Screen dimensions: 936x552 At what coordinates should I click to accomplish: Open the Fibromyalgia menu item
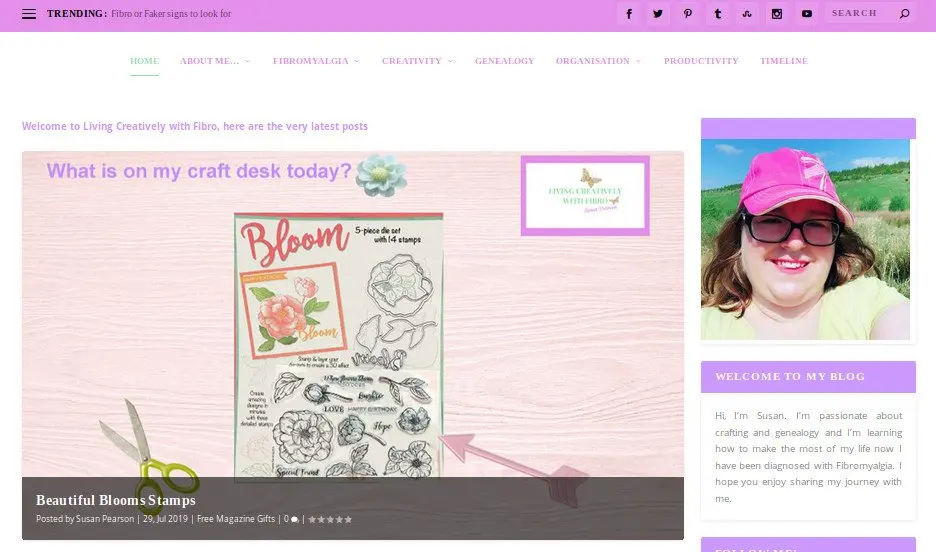[x=310, y=61]
